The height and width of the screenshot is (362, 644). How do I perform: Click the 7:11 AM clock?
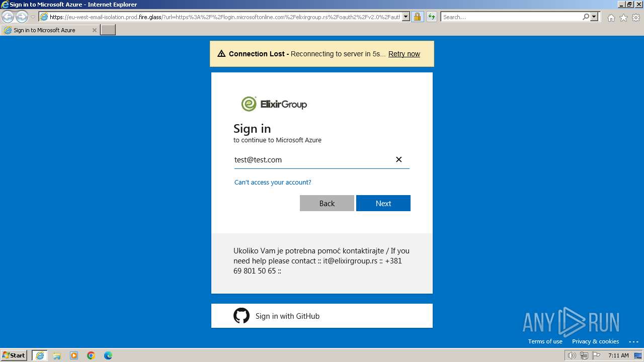click(618, 355)
